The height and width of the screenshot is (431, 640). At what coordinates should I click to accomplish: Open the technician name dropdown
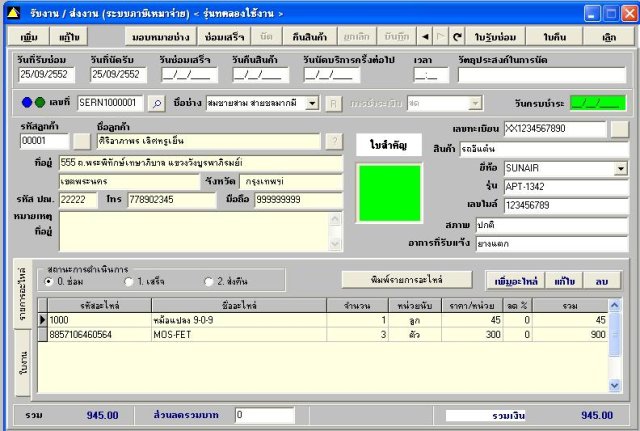pyautogui.click(x=312, y=103)
